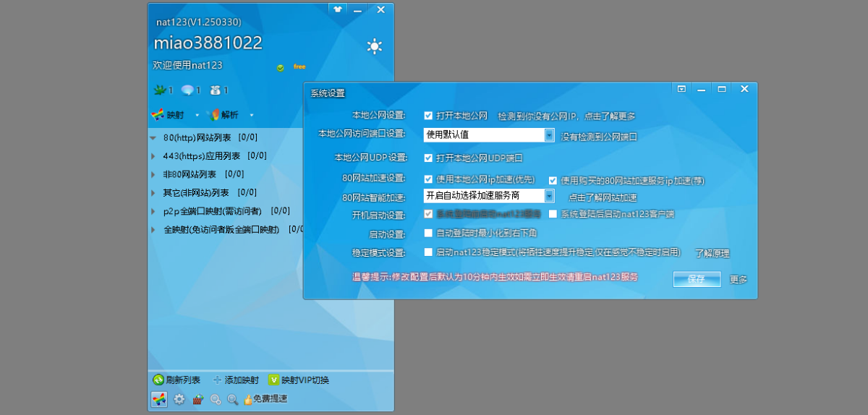Close the 系统设置 dialog
Image resolution: width=868 pixels, height=415 pixels.
pyautogui.click(x=744, y=89)
